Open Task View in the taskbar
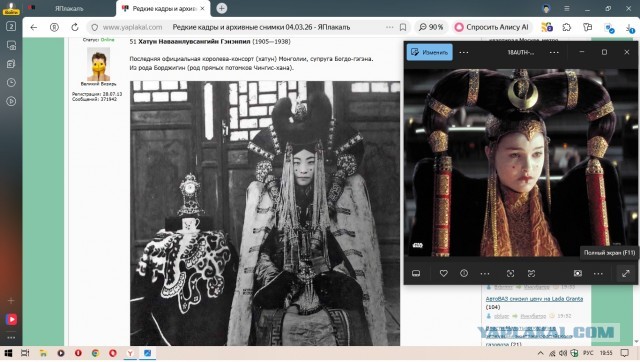This screenshot has width=640, height=362. coord(25,353)
